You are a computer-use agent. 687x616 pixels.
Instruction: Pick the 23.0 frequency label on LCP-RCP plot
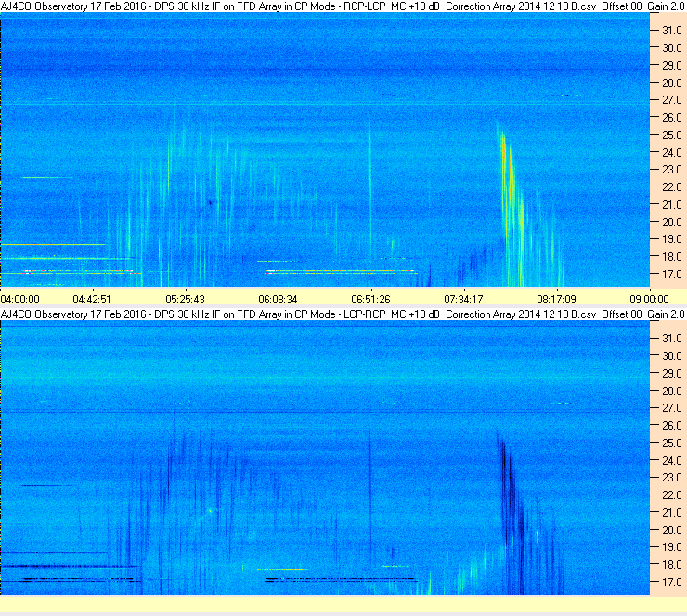point(672,478)
